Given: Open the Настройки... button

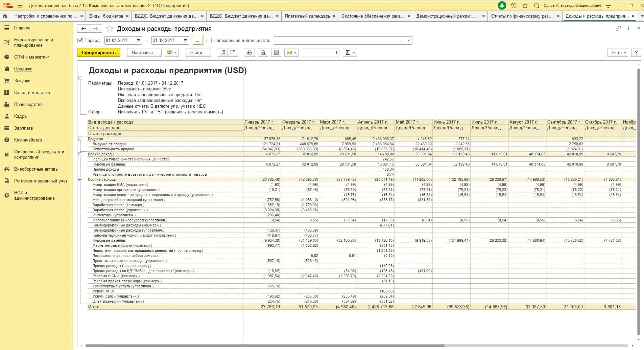Looking at the screenshot, I should (x=144, y=52).
